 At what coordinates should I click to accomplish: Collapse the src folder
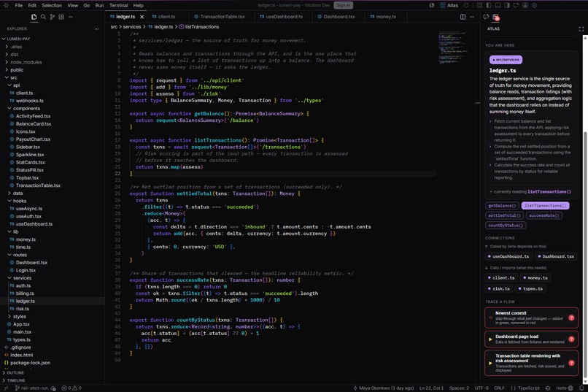pos(53,77)
